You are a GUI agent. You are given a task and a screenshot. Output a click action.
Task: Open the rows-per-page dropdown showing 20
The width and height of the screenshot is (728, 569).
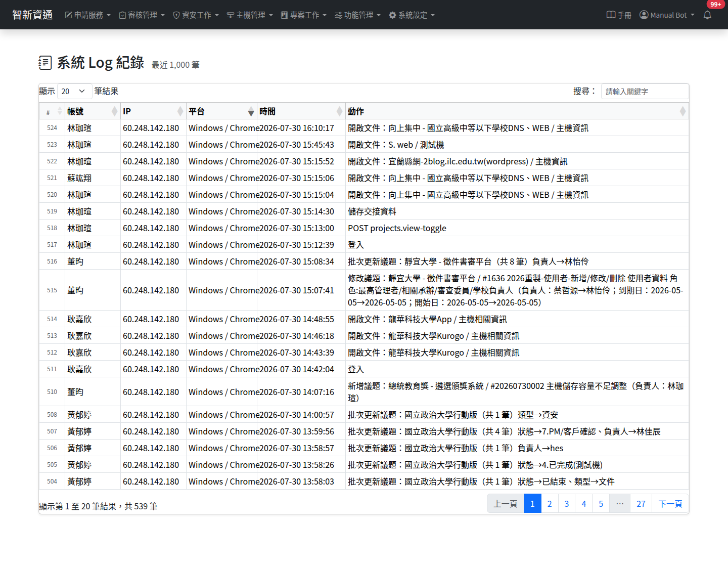pyautogui.click(x=75, y=92)
